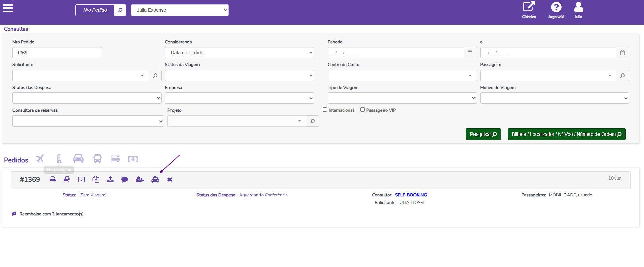
Task: Check the Passageiro VIP checkbox
Action: coord(363,110)
